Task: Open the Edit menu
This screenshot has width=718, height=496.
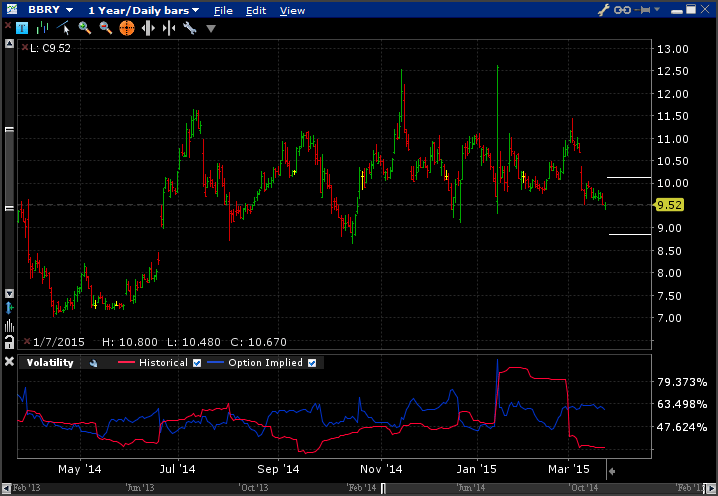Action: coord(256,10)
